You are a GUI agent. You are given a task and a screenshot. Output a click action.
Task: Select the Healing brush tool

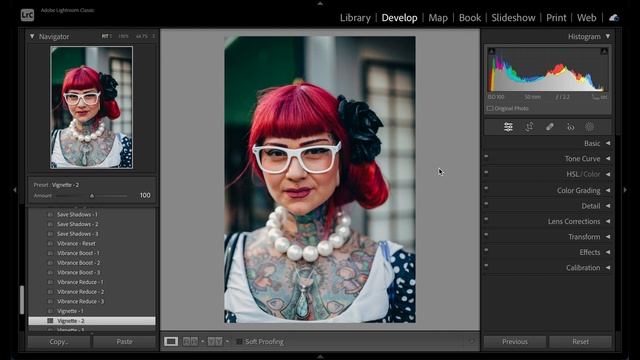[550, 127]
